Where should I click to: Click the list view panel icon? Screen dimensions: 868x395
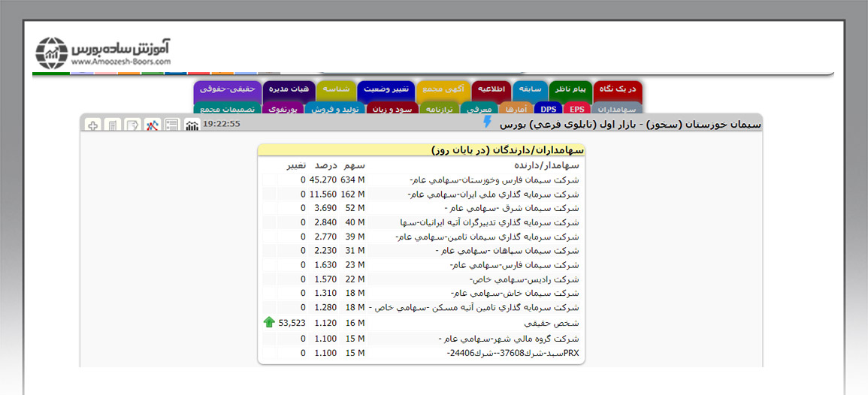tap(172, 125)
